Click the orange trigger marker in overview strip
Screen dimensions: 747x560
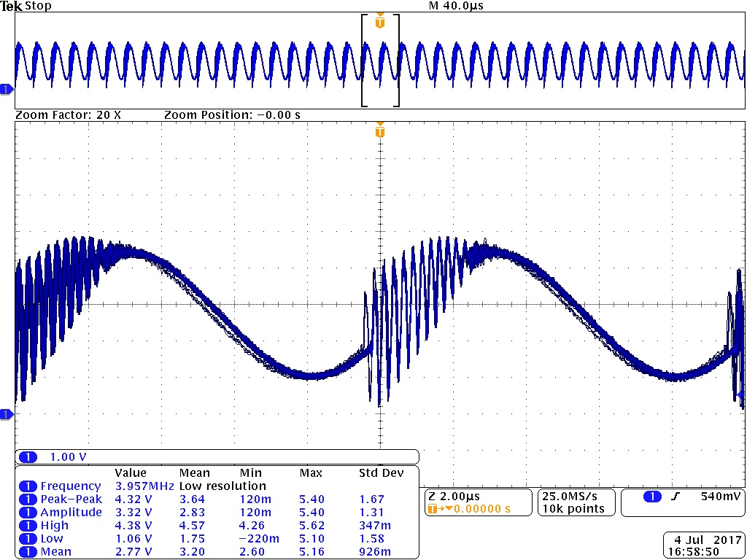click(379, 23)
